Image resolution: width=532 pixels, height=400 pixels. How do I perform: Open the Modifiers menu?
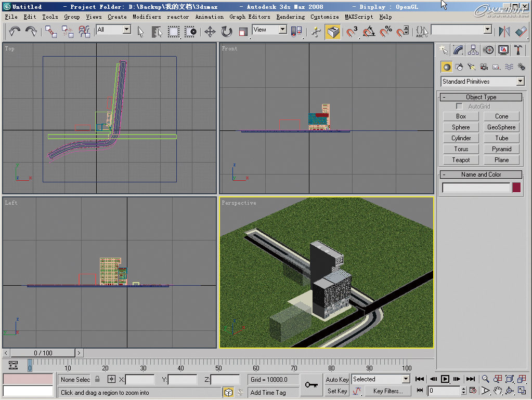click(x=147, y=17)
